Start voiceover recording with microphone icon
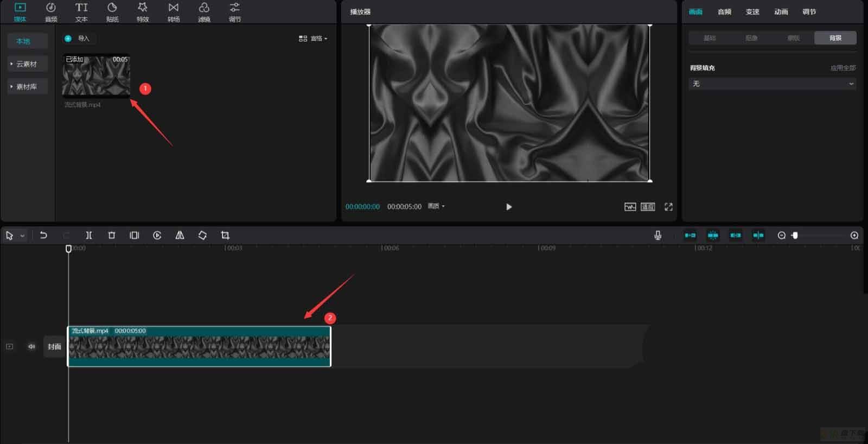 [658, 235]
